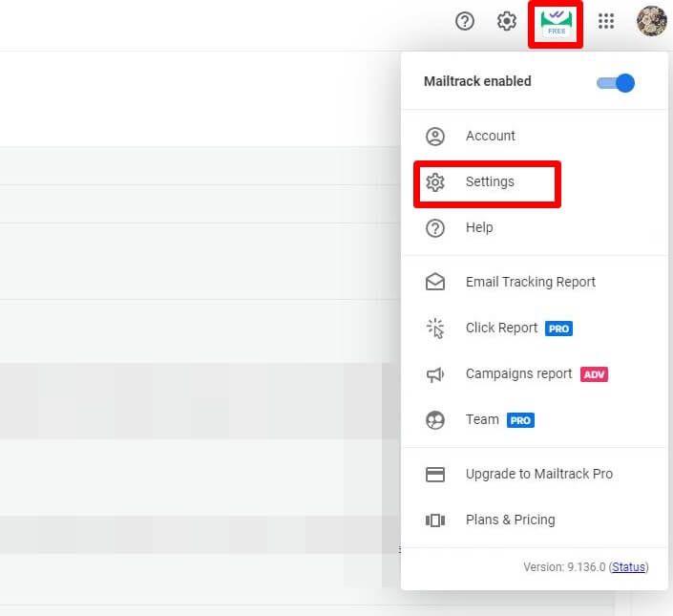Open Gmail settings gear in top bar
Screen dimensions: 673x616
coord(507,21)
